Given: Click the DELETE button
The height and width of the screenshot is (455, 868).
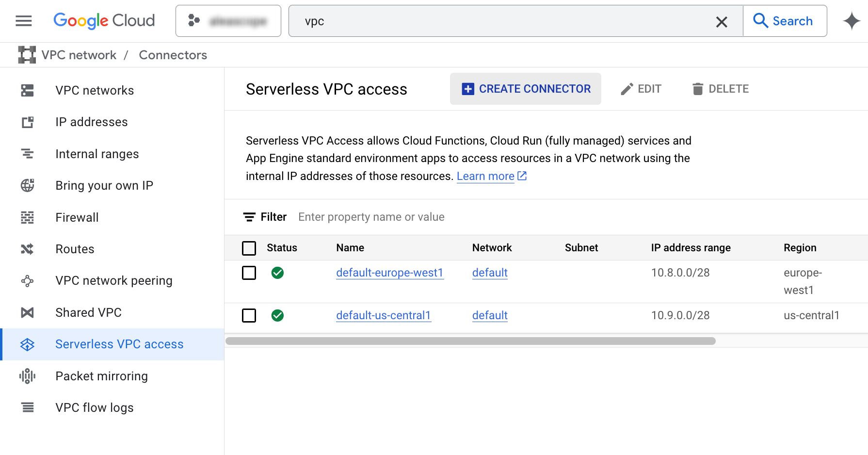Looking at the screenshot, I should tap(720, 89).
